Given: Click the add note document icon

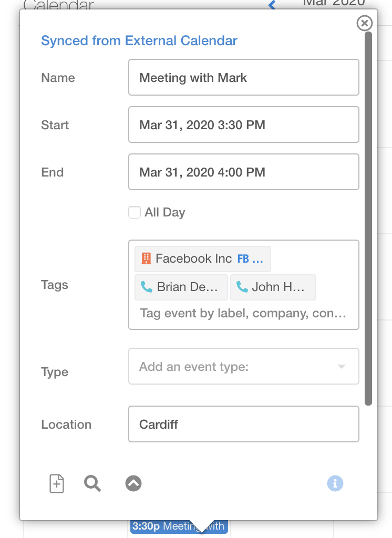Looking at the screenshot, I should (x=57, y=483).
